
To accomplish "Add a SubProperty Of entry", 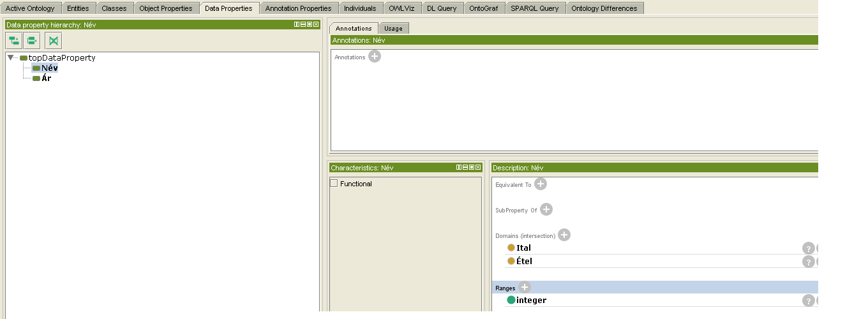I will click(546, 209).
